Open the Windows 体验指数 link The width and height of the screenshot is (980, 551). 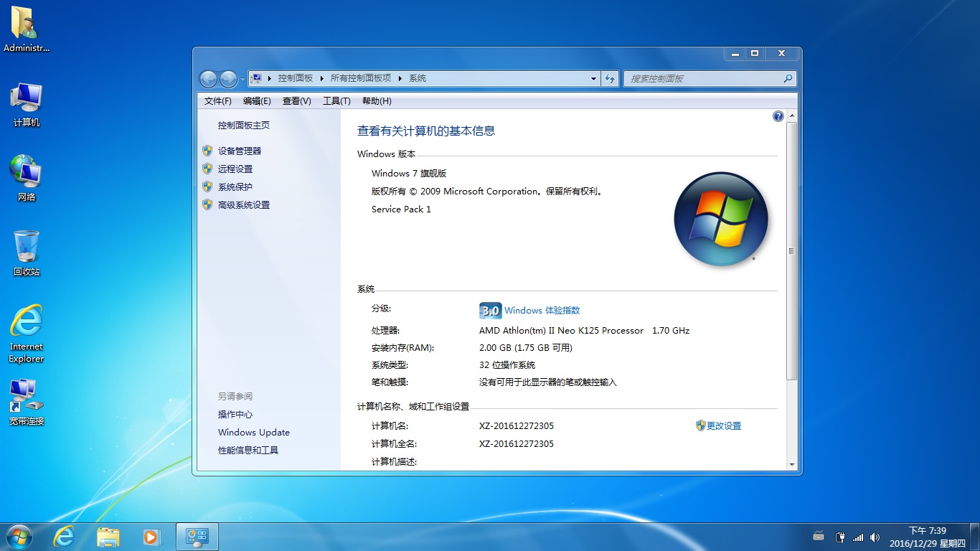pyautogui.click(x=542, y=311)
